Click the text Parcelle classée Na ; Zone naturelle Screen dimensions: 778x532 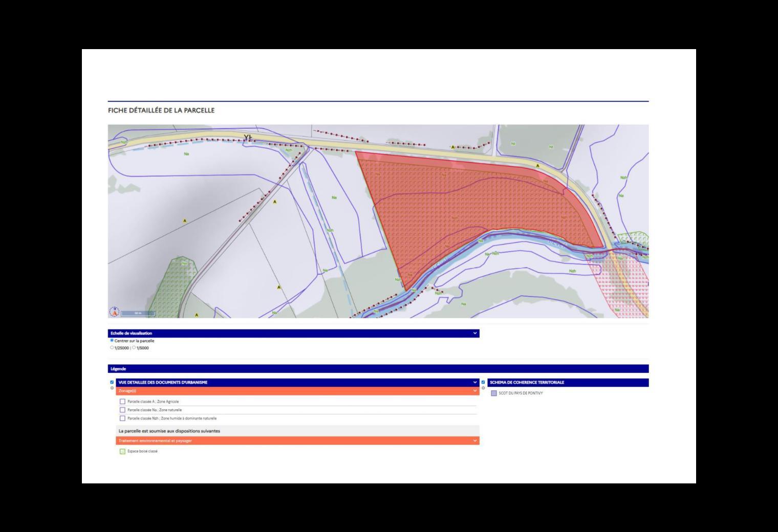(x=155, y=410)
